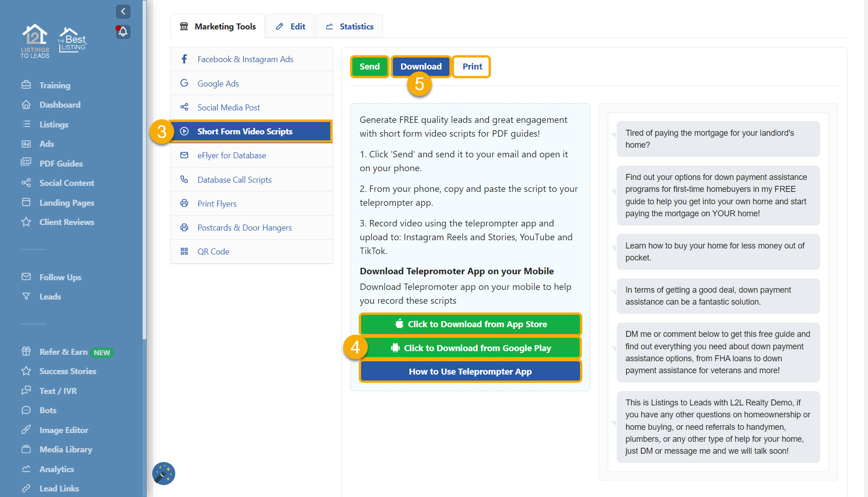Select the Training sidebar icon
This screenshot has height=497, width=868.
coord(55,85)
